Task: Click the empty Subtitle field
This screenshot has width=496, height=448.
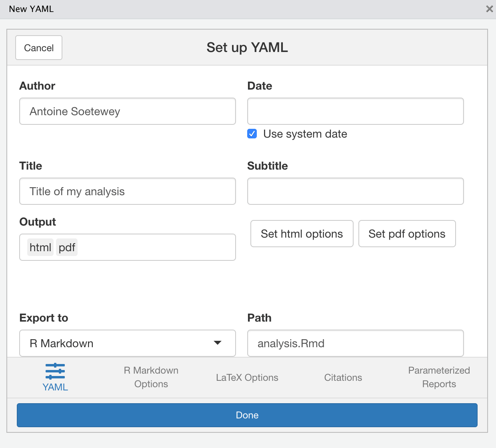Action: tap(356, 191)
